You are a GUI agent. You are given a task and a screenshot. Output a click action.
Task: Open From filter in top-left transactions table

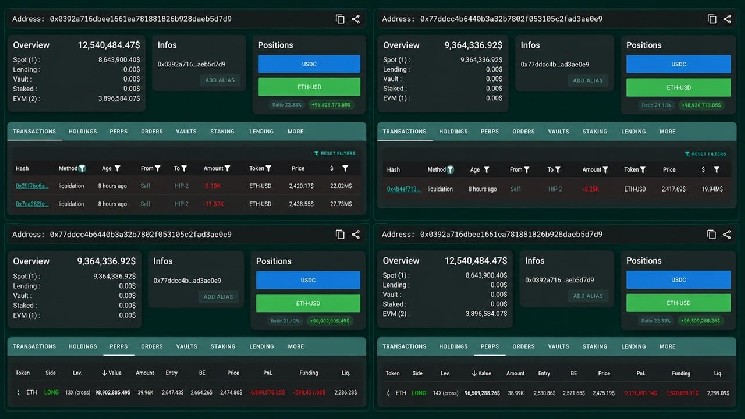click(x=157, y=169)
